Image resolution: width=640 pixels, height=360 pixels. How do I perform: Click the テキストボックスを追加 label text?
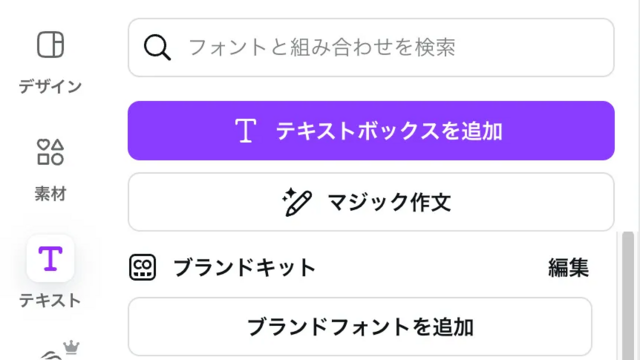click(x=389, y=131)
